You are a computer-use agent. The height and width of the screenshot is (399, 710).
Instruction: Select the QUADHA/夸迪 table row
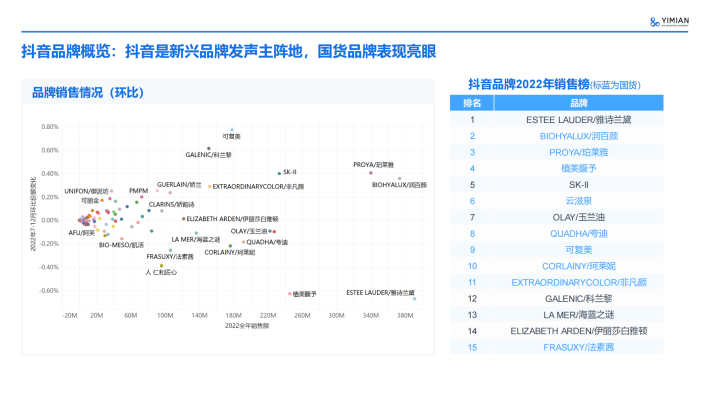coord(556,234)
